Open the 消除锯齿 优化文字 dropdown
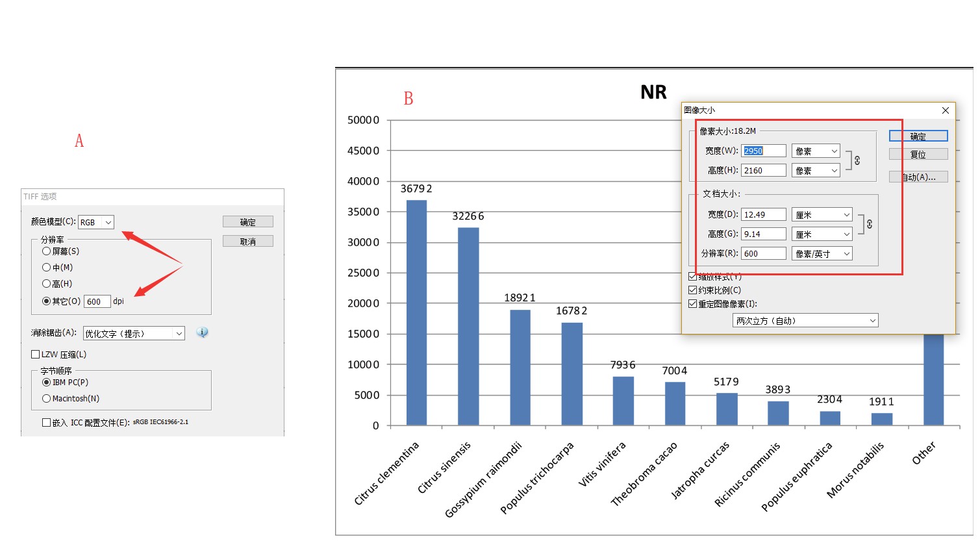This screenshot has height=541, width=980. coord(134,333)
